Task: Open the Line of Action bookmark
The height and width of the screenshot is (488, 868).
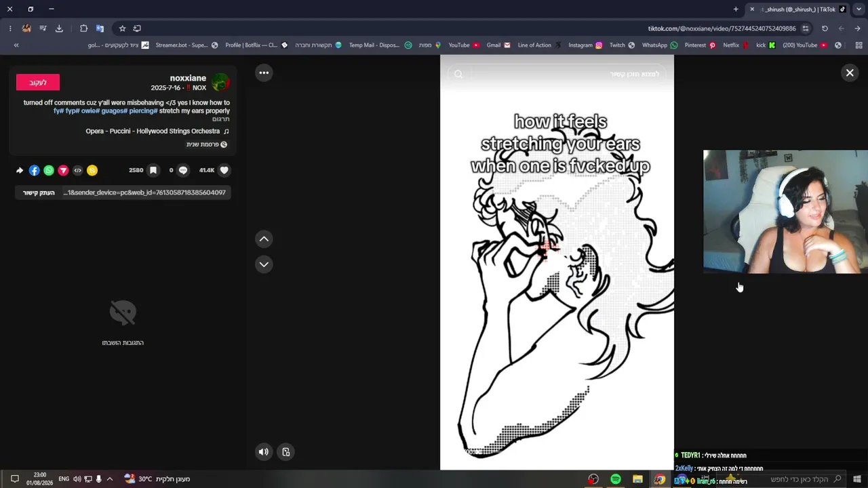Action: [539, 45]
